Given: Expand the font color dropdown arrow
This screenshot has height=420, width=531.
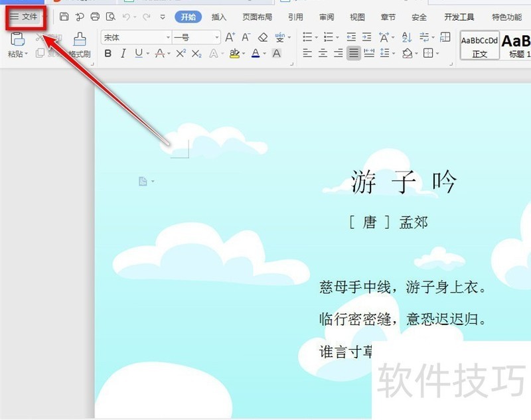Looking at the screenshot, I should coord(264,54).
